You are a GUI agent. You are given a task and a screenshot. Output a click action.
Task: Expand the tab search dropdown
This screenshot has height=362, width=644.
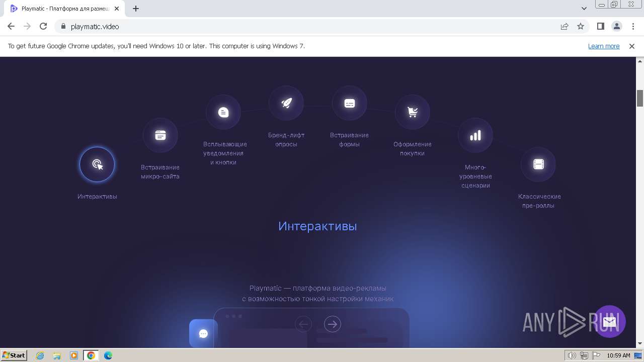584,9
